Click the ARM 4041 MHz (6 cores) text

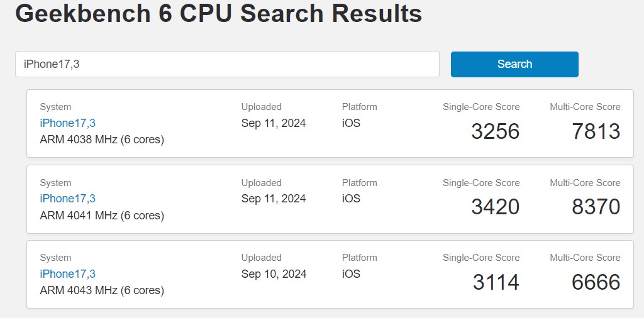(102, 216)
